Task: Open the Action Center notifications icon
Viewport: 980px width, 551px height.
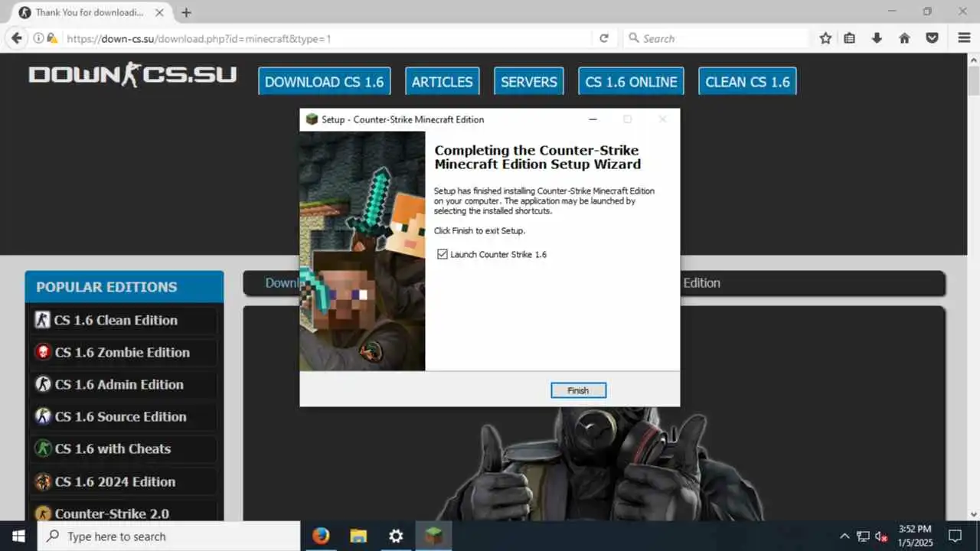Action: click(x=955, y=536)
